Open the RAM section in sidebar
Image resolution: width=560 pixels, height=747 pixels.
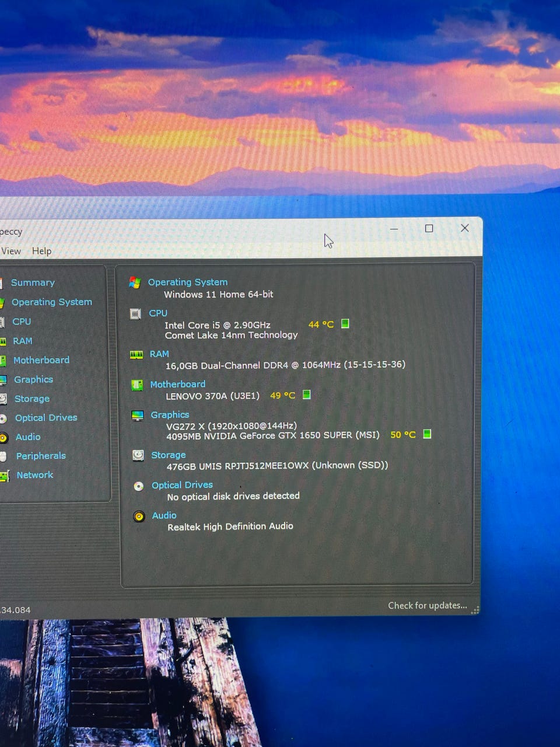[x=23, y=341]
